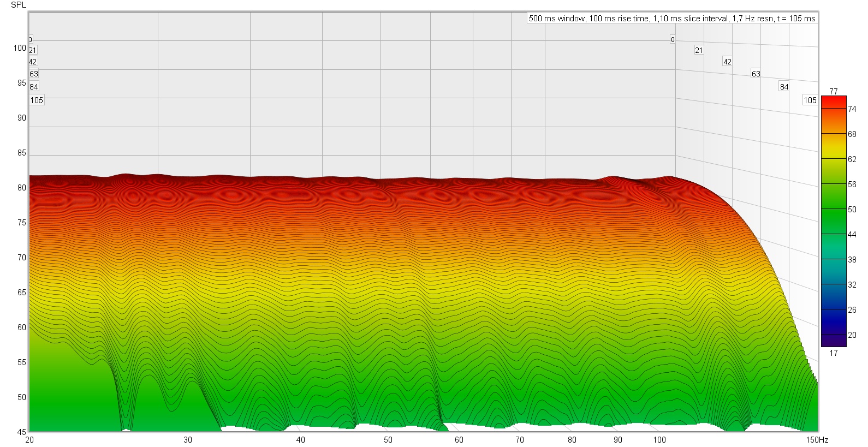Screen dimensions: 868x447
Task: Click the 30 frequency axis label
Action: 188,440
